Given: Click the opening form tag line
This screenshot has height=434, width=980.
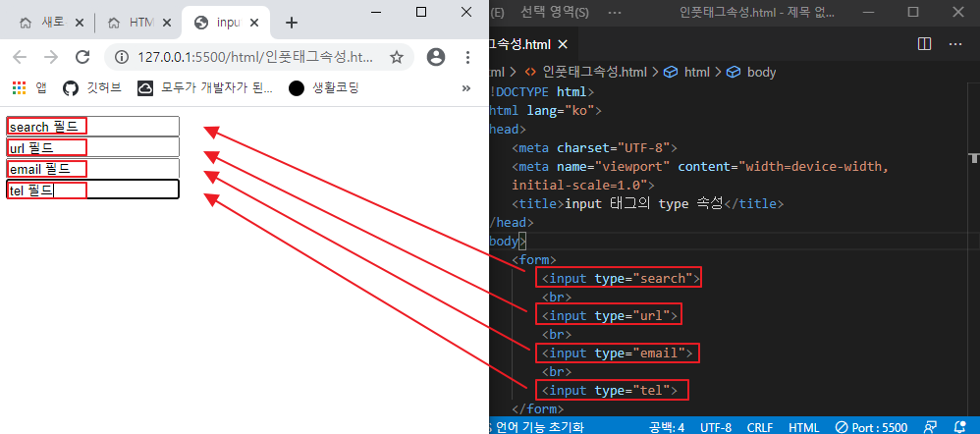Looking at the screenshot, I should [534, 259].
